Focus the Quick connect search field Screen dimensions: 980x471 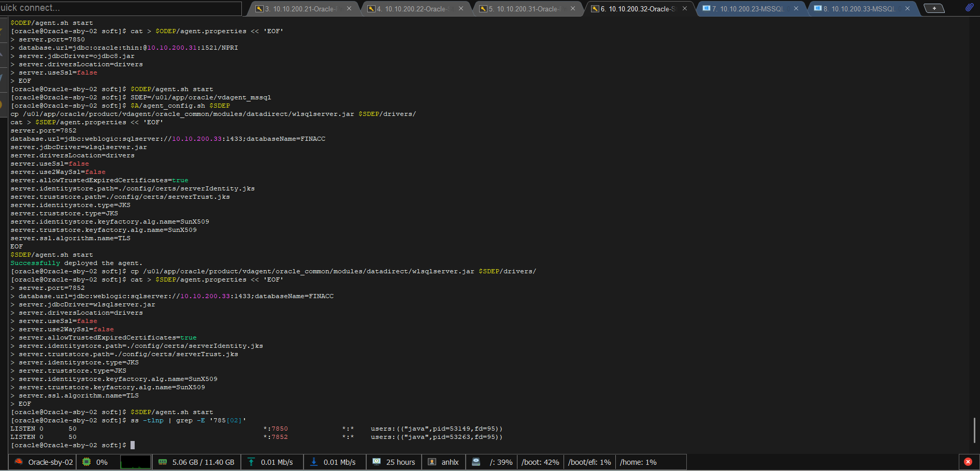[121, 8]
